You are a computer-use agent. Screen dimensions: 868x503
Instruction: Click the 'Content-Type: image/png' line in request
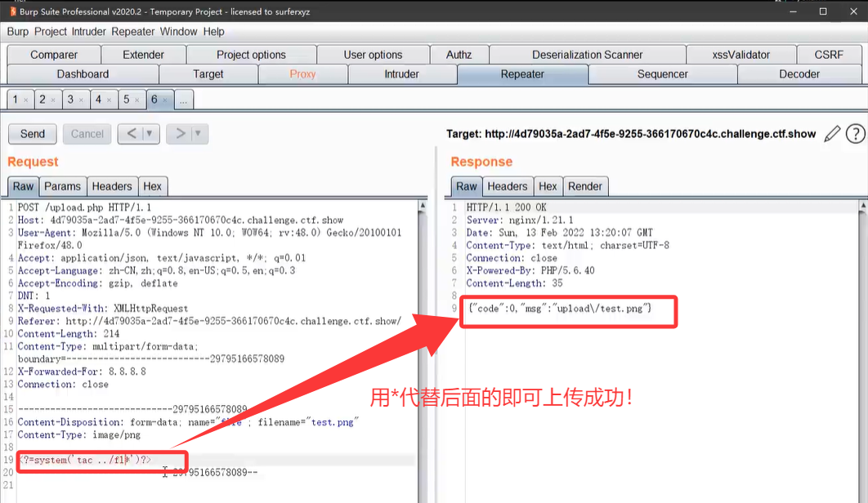79,435
